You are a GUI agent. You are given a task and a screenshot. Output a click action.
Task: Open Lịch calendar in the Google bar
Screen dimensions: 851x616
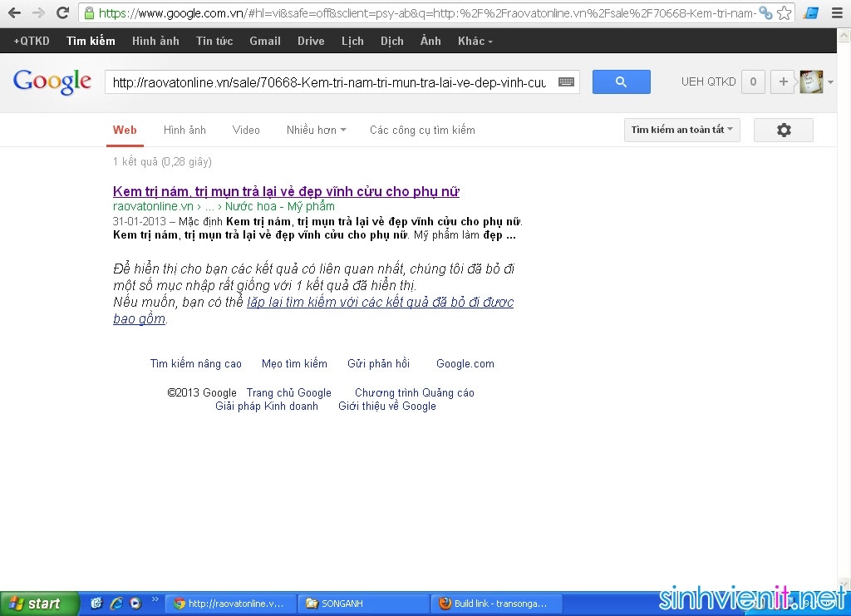click(352, 42)
